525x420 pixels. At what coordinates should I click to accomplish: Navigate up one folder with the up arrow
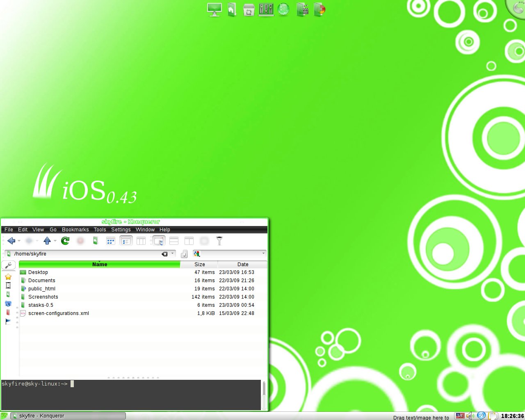(x=47, y=241)
